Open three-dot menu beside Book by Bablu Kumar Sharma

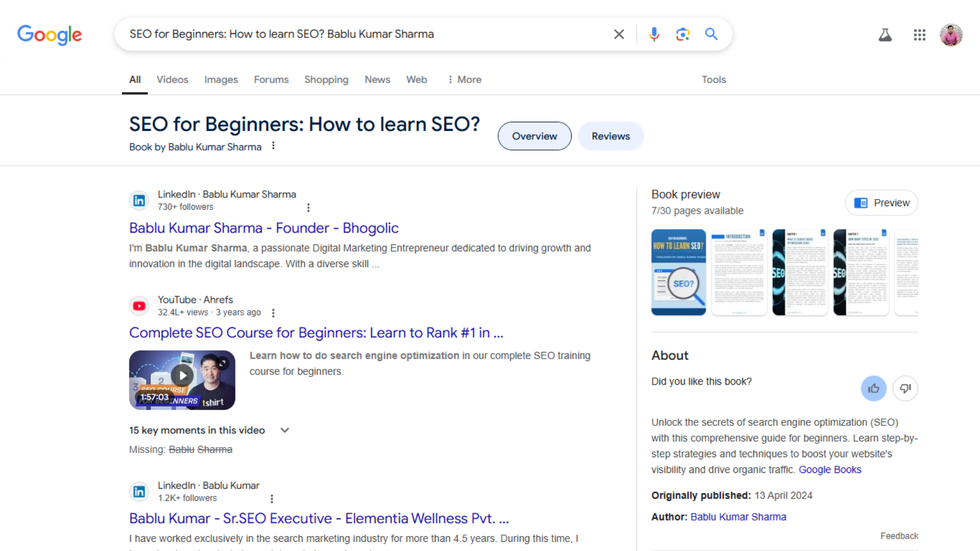point(274,146)
